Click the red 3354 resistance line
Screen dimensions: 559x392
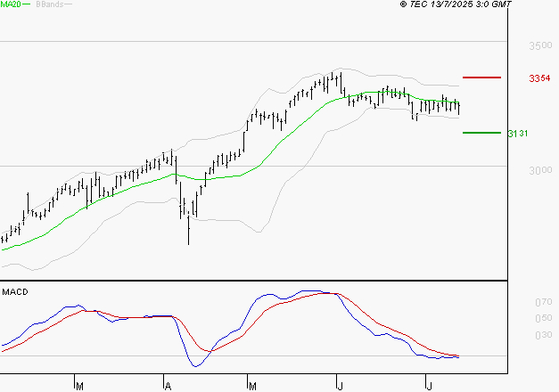coord(481,78)
